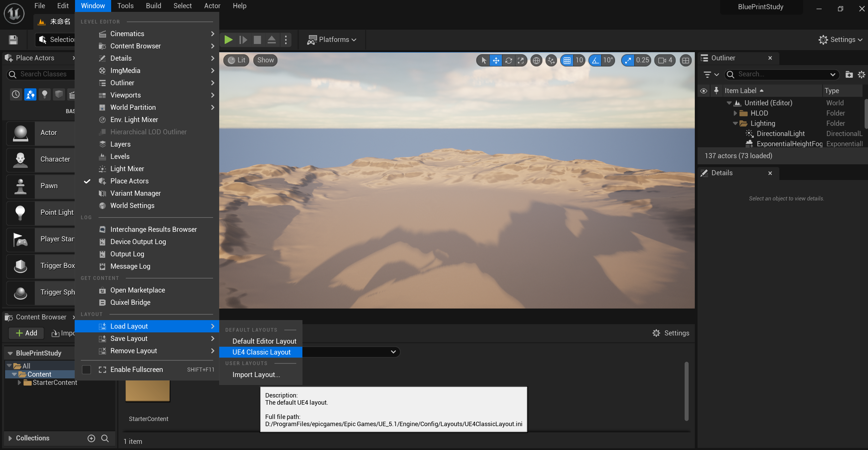The image size is (868, 450).
Task: Adjust camera speed 4 button
Action: click(665, 60)
